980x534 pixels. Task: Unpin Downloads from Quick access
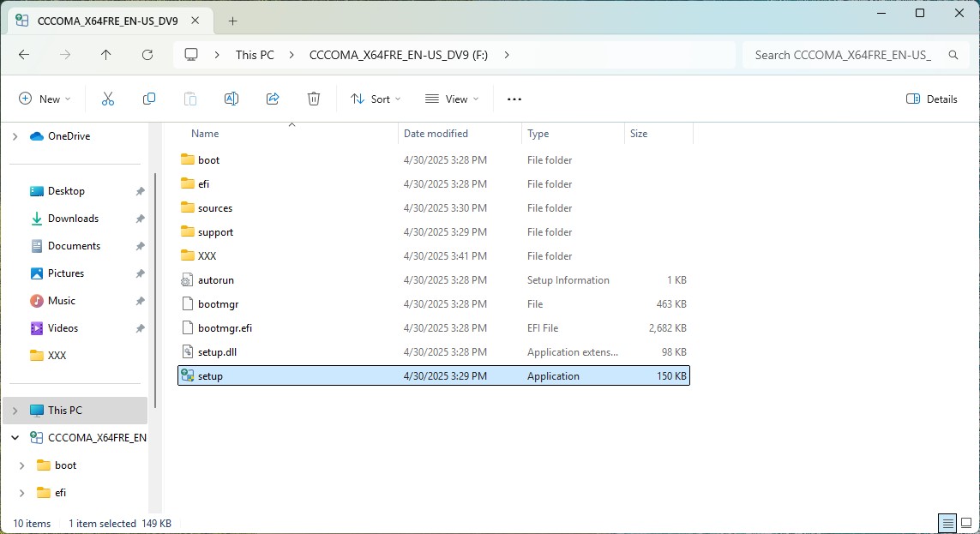tap(140, 219)
